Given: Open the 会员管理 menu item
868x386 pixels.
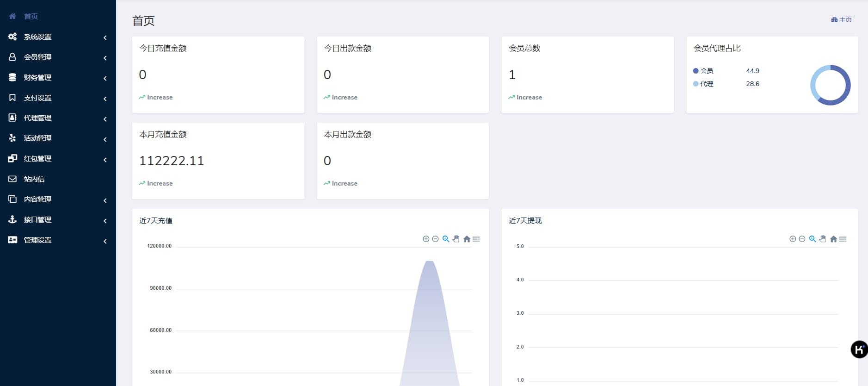Looking at the screenshot, I should click(37, 57).
